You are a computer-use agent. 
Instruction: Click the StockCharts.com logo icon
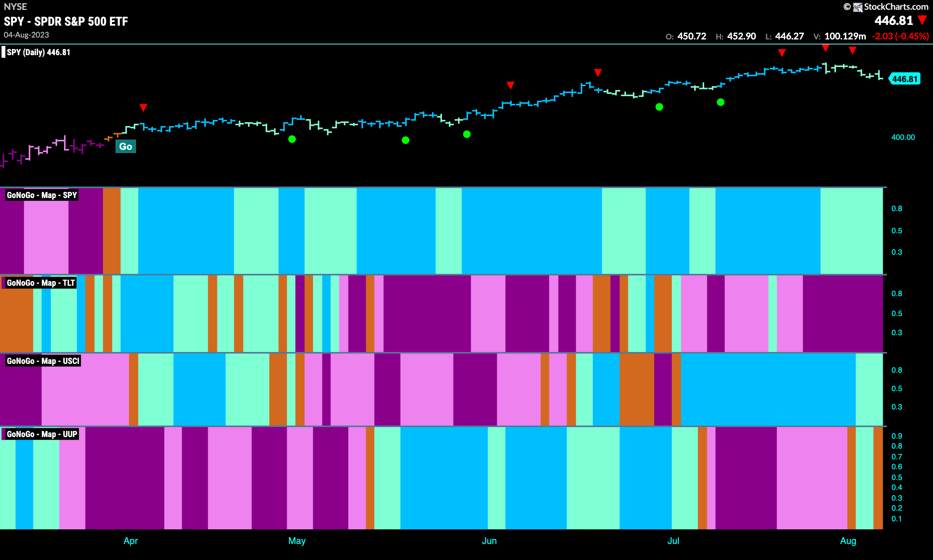coord(858,7)
